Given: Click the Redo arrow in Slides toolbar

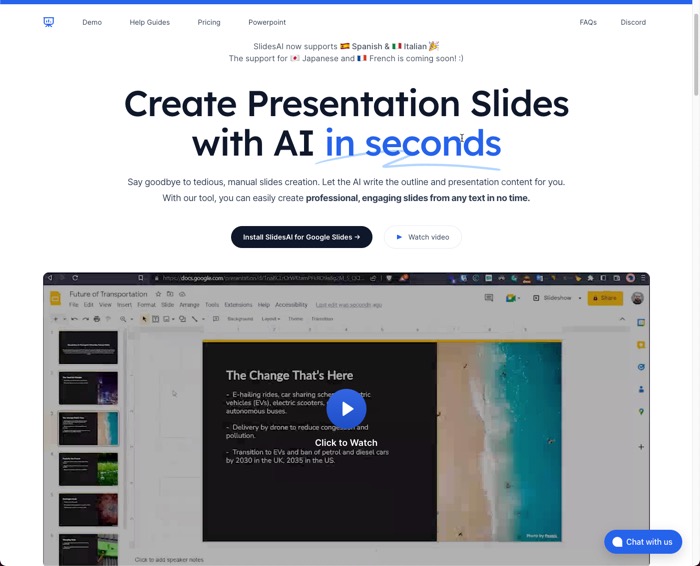Looking at the screenshot, I should tap(85, 319).
